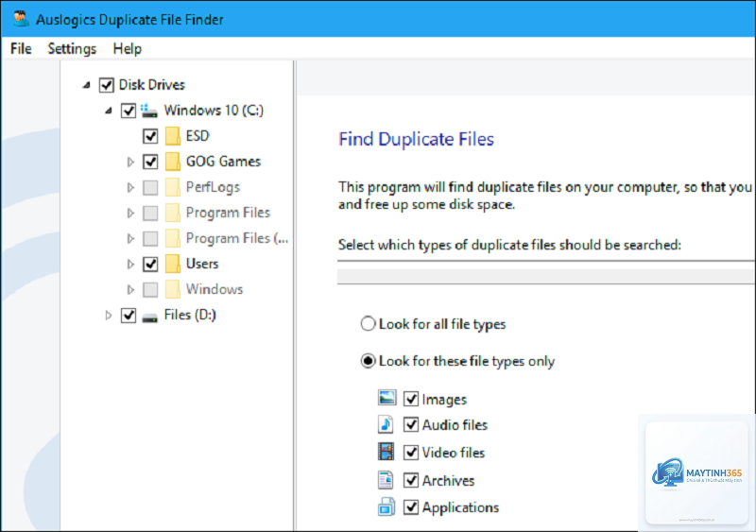Uncheck the Files (D:) checkbox
Screen dimensions: 756x532
[x=129, y=316]
